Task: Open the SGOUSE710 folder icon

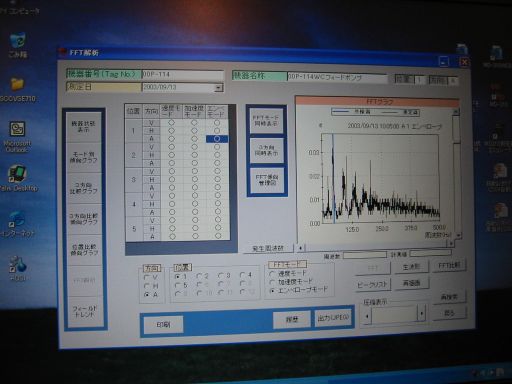Action: pyautogui.click(x=17, y=89)
